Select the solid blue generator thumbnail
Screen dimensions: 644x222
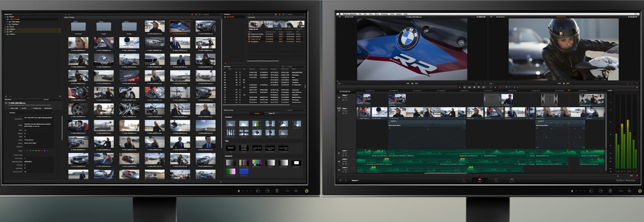(244, 171)
